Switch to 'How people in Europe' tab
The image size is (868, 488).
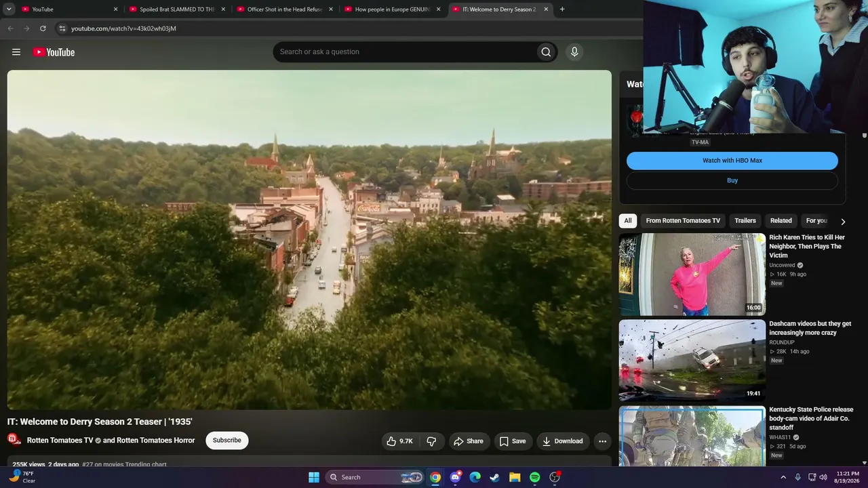click(392, 9)
